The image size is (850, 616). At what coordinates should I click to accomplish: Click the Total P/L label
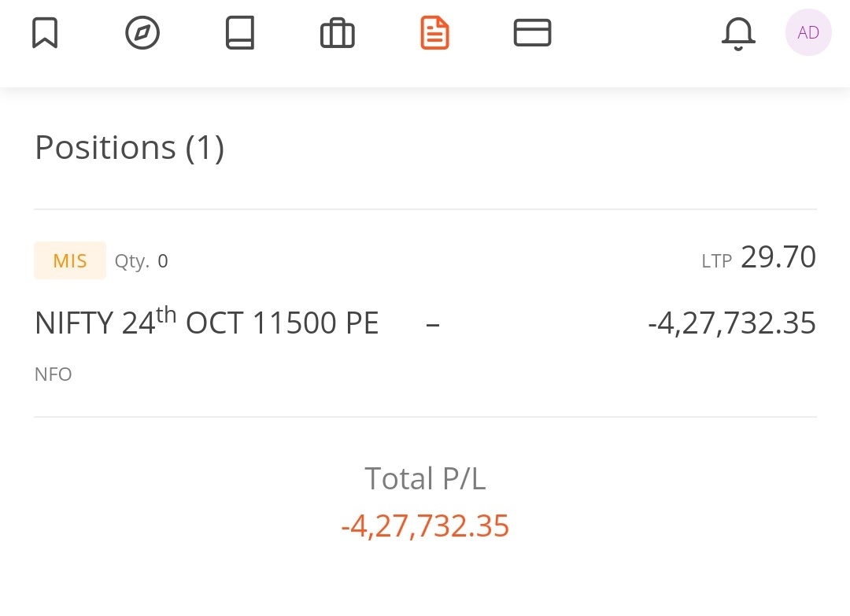(x=425, y=478)
